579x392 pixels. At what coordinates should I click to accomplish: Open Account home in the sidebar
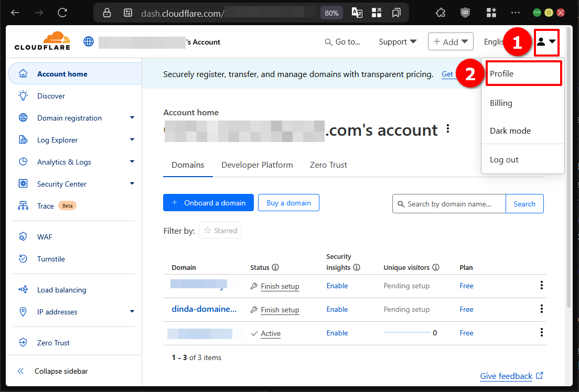[x=75, y=74]
